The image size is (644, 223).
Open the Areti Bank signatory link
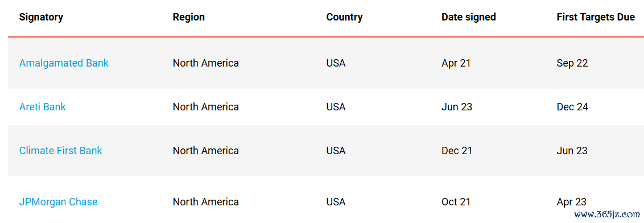[42, 107]
